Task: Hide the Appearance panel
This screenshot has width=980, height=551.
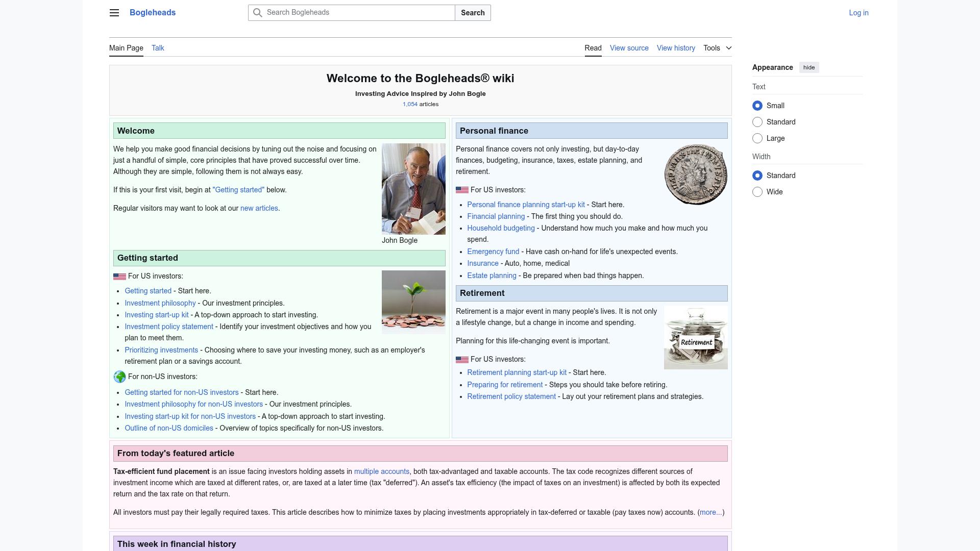Action: tap(809, 67)
